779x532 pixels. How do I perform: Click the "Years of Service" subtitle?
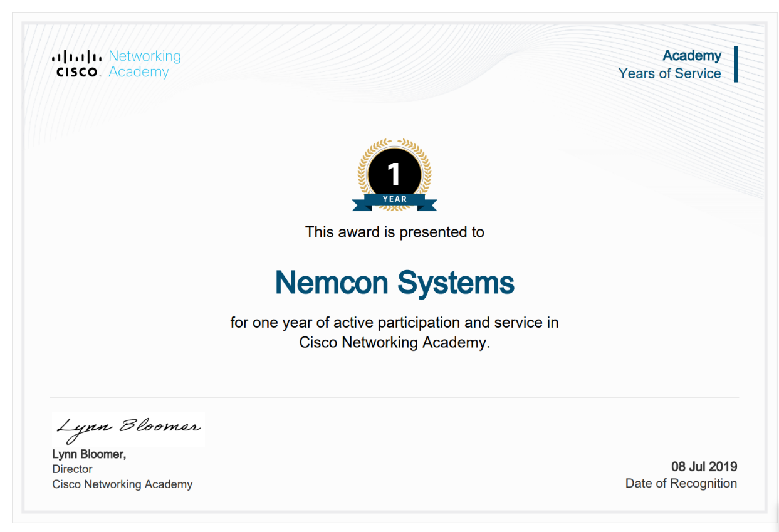(x=669, y=73)
